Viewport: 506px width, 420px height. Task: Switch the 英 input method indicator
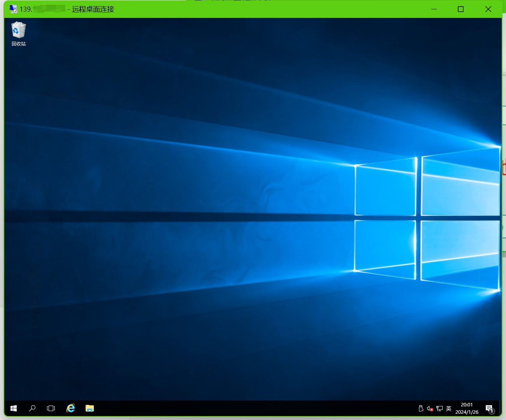[x=448, y=408]
